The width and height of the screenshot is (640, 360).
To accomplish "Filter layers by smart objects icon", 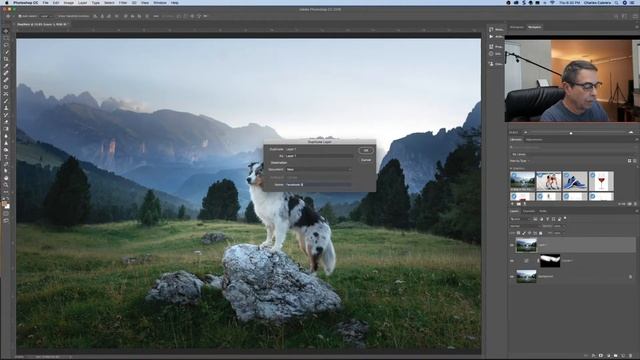I will tap(560, 219).
